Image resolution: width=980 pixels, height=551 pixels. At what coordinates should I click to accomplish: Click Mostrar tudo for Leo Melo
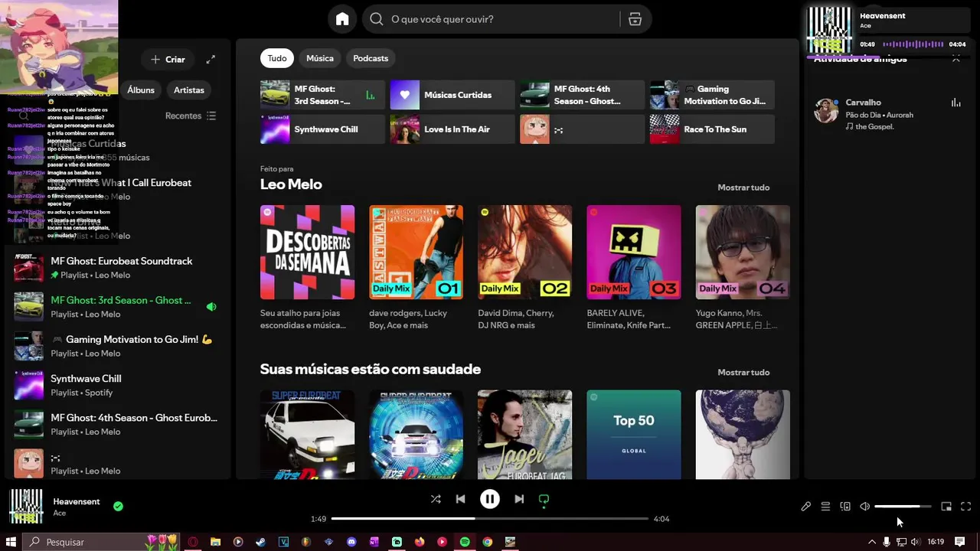tap(743, 187)
